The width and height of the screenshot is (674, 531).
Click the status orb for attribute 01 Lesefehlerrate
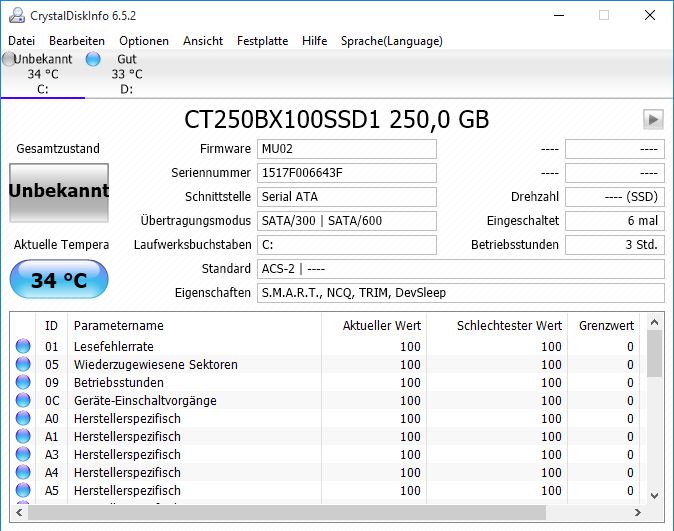[x=23, y=346]
